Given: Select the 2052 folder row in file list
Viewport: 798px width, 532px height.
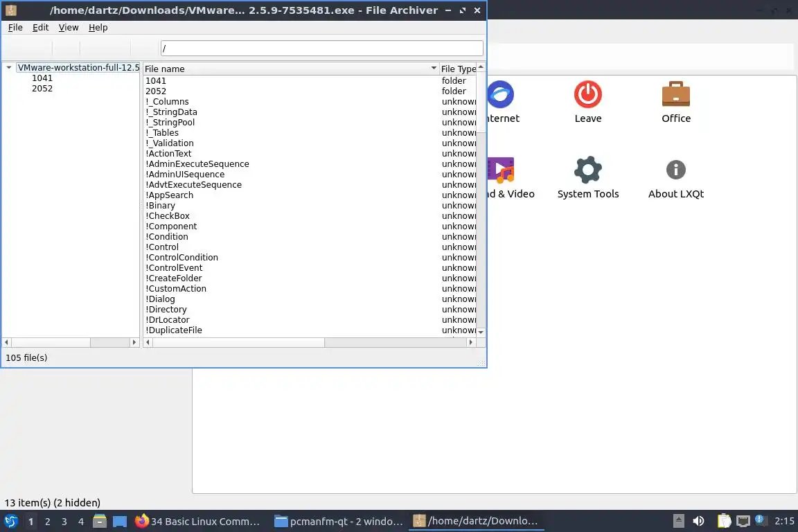Looking at the screenshot, I should 310,91.
